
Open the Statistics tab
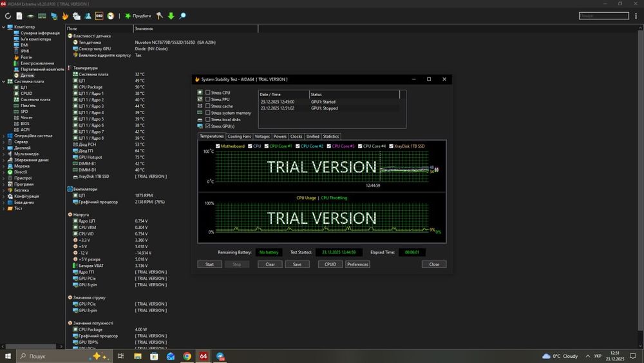[x=330, y=137]
